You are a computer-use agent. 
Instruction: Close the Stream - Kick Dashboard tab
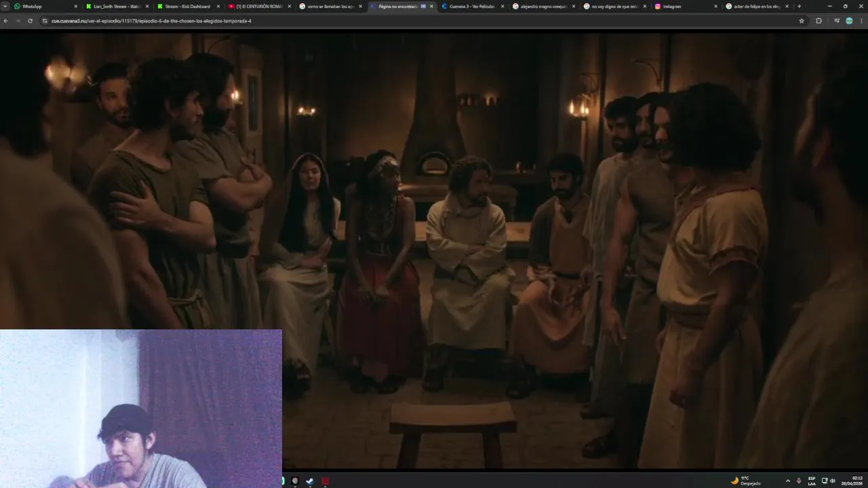point(218,6)
